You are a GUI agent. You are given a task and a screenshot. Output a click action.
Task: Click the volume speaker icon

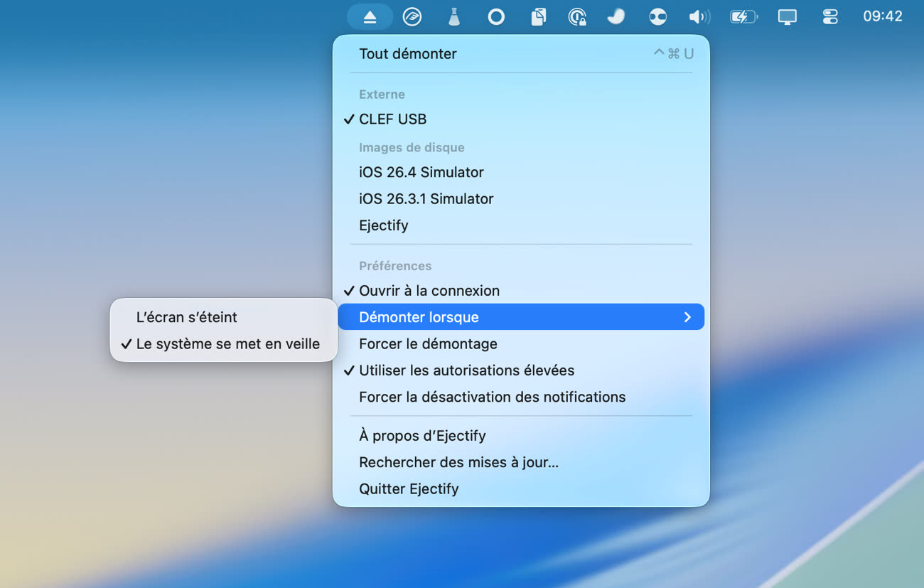coord(699,16)
